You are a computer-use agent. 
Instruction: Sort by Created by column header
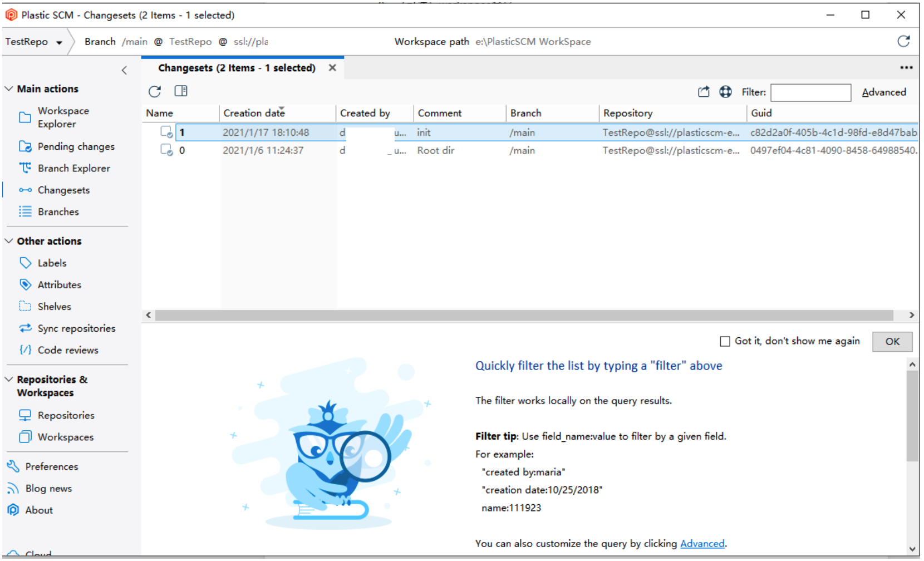tap(375, 113)
